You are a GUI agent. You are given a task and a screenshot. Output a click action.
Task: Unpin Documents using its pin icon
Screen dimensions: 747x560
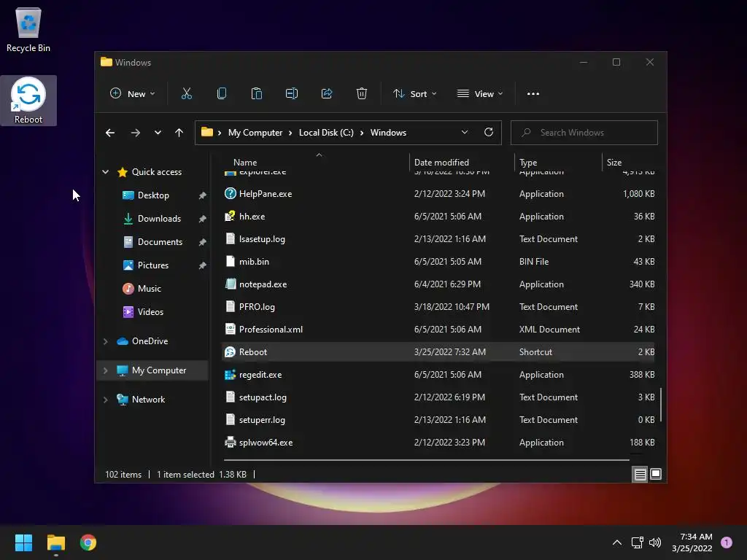[203, 242]
